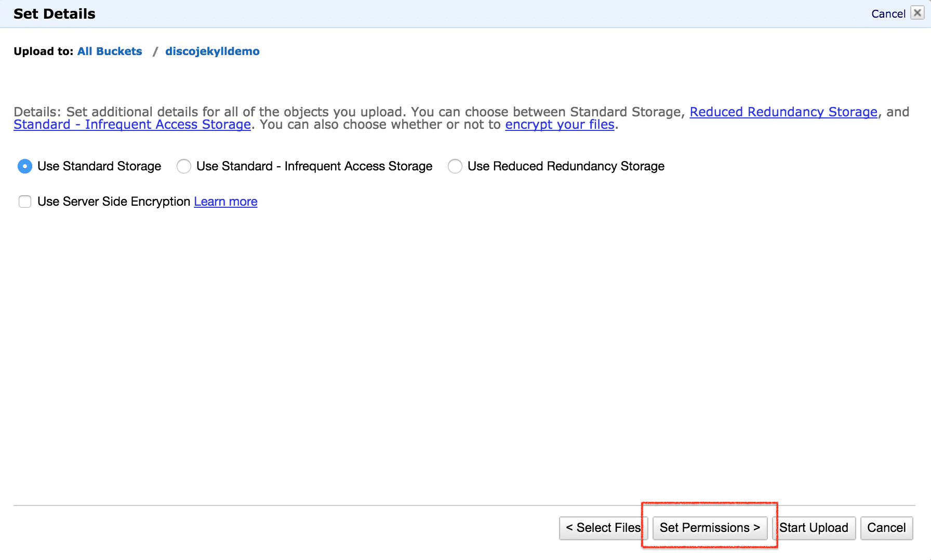Open the discojekylldemo bucket link
This screenshot has width=931, height=560.
coord(212,51)
